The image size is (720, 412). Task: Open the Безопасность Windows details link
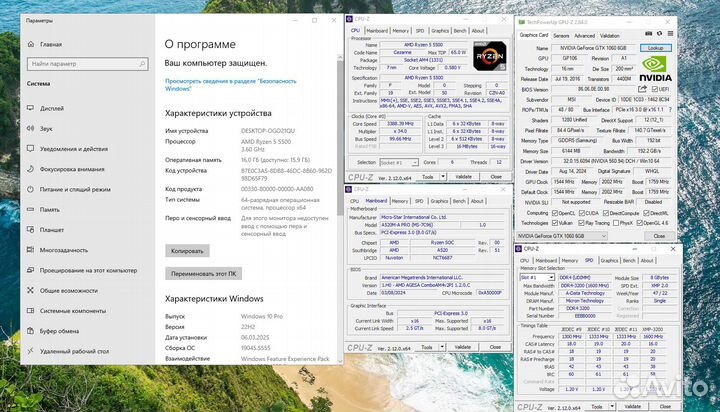pyautogui.click(x=231, y=85)
